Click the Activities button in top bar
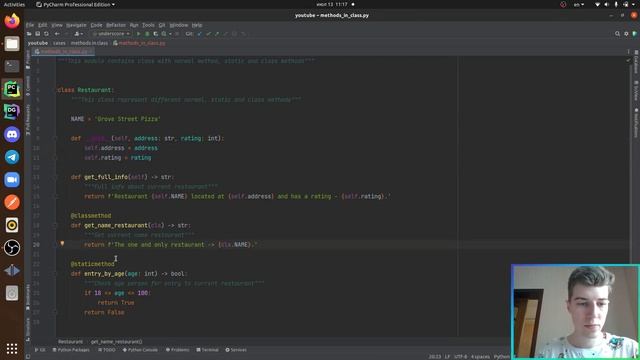This screenshot has width=640, height=360. 14,4
